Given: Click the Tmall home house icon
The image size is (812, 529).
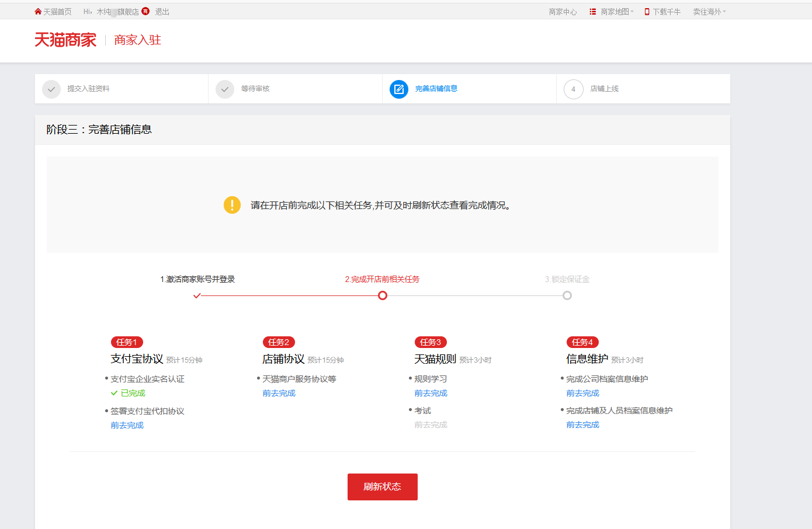Looking at the screenshot, I should (x=38, y=12).
